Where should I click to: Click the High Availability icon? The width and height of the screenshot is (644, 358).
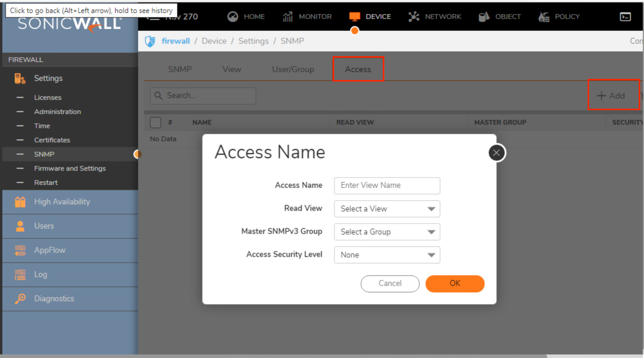[20, 202]
